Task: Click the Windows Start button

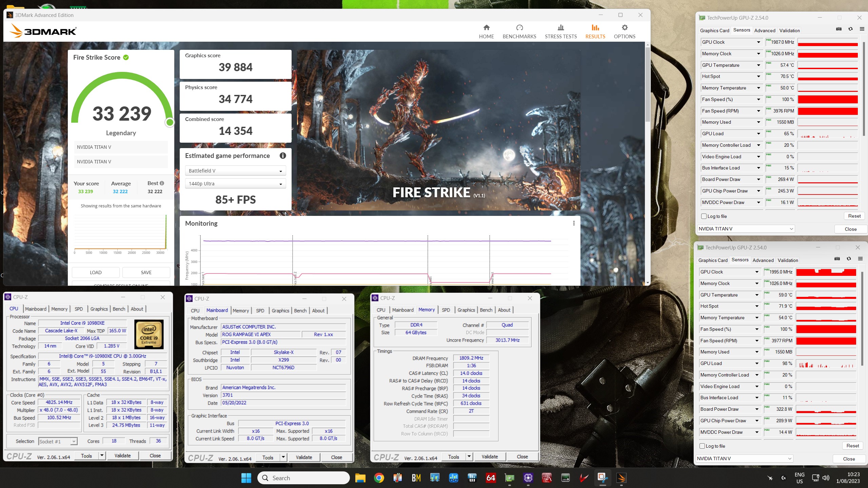Action: (246, 478)
